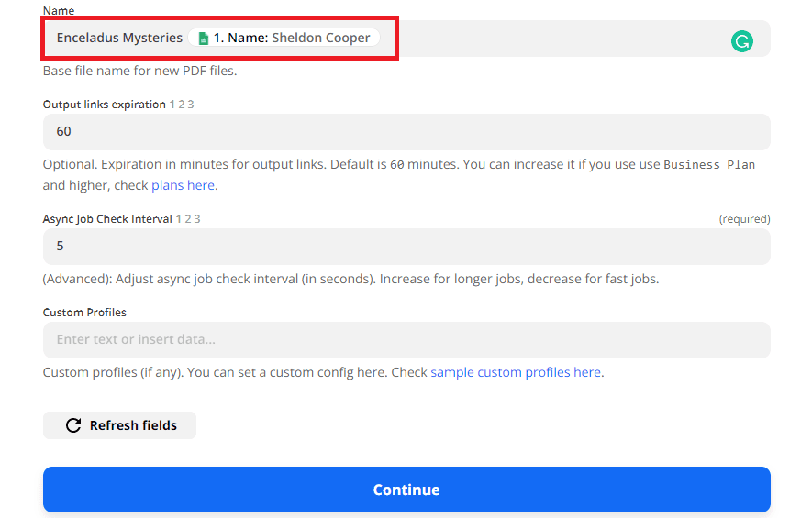The height and width of the screenshot is (518, 812).
Task: Open the green Grammarly icon
Action: pos(741,40)
